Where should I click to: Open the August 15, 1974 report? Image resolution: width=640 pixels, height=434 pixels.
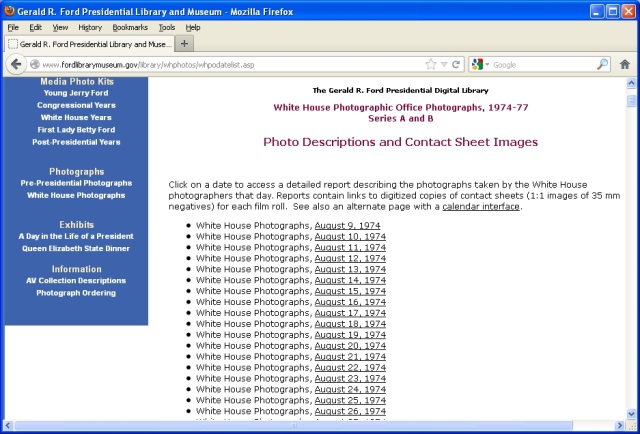350,291
